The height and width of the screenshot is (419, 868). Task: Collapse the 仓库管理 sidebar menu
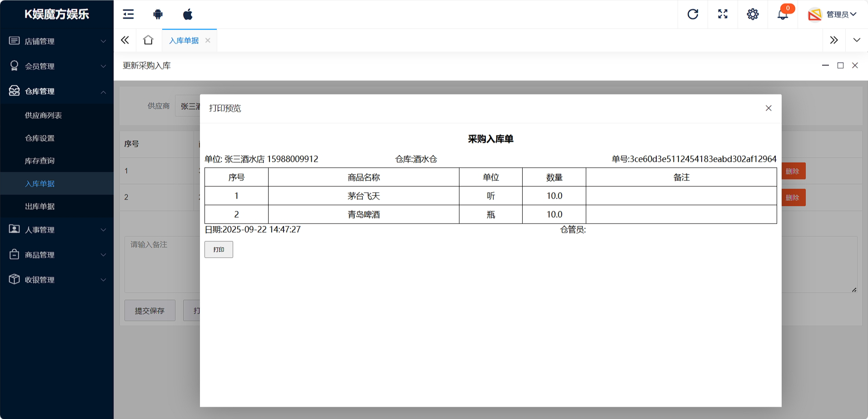point(57,91)
